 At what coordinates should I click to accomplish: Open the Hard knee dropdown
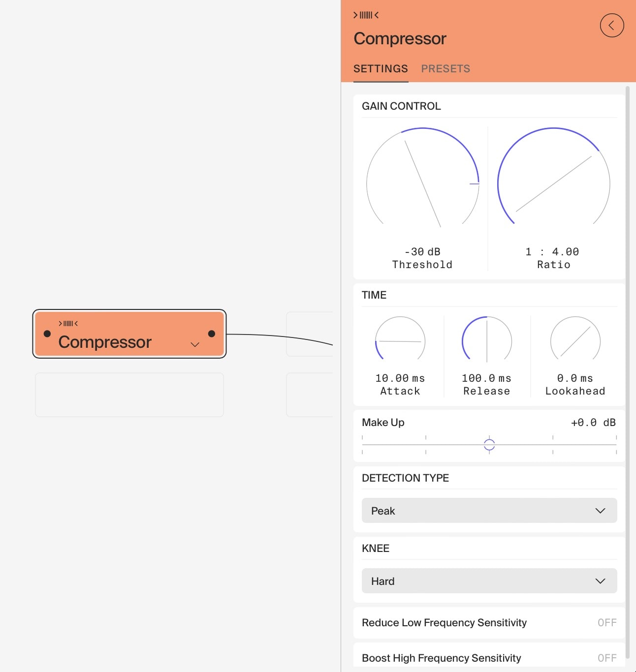[489, 581]
